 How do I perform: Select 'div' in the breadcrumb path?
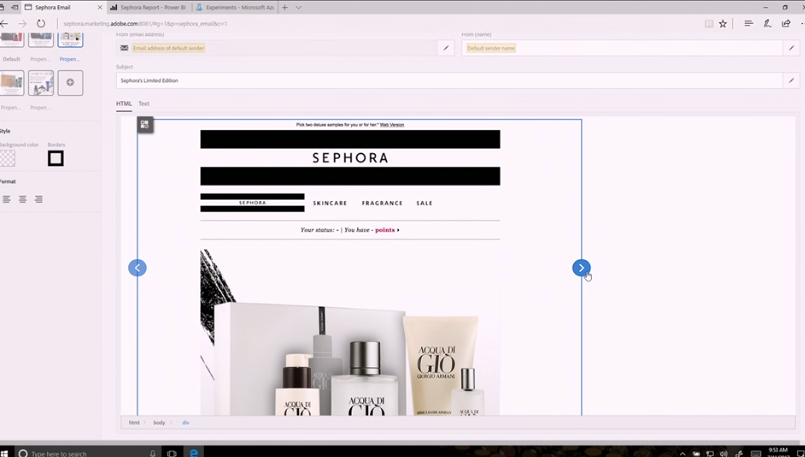[x=186, y=423]
